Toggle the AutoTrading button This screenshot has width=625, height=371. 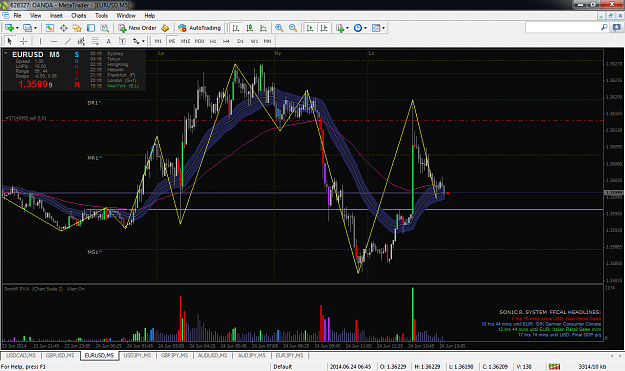point(199,28)
